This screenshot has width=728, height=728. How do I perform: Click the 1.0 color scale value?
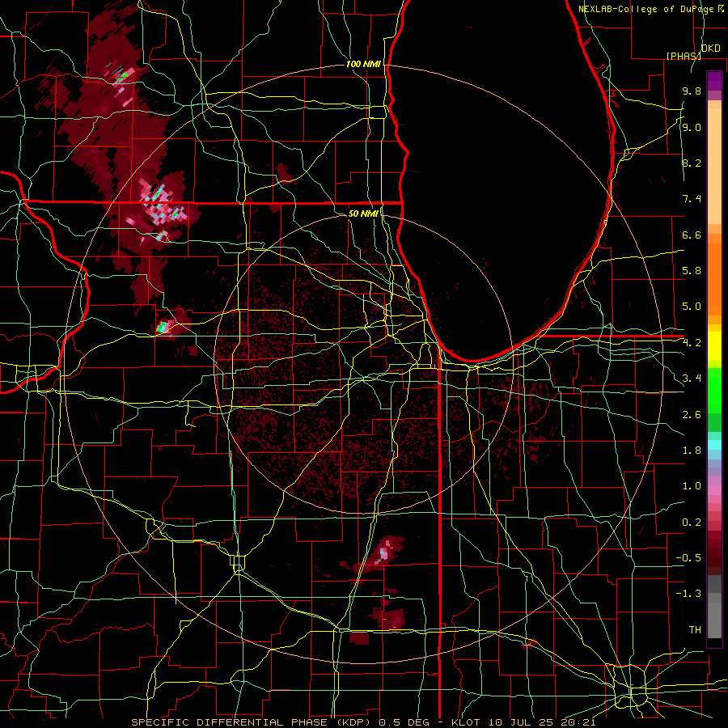coord(692,486)
